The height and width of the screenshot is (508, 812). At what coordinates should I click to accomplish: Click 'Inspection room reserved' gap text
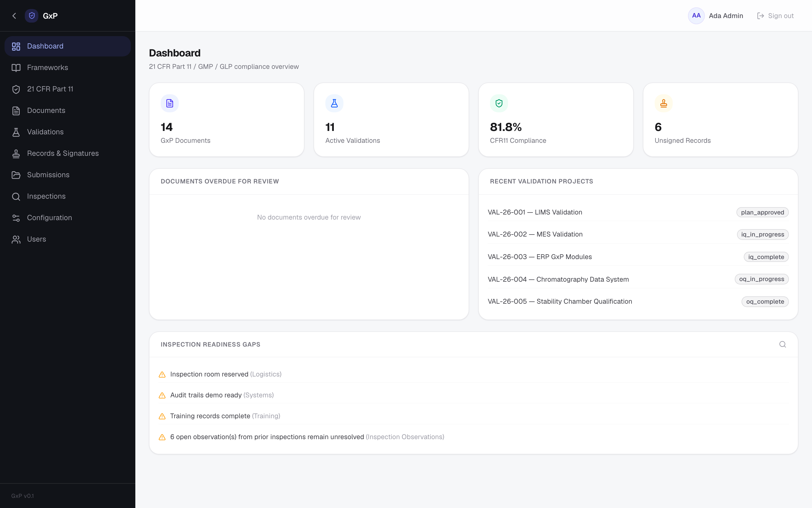pos(209,374)
